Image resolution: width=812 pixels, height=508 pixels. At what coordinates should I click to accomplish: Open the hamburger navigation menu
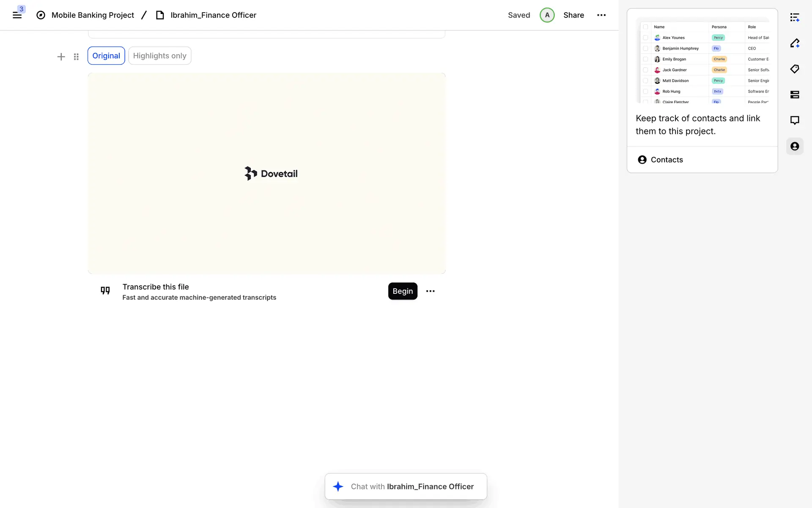(x=17, y=15)
